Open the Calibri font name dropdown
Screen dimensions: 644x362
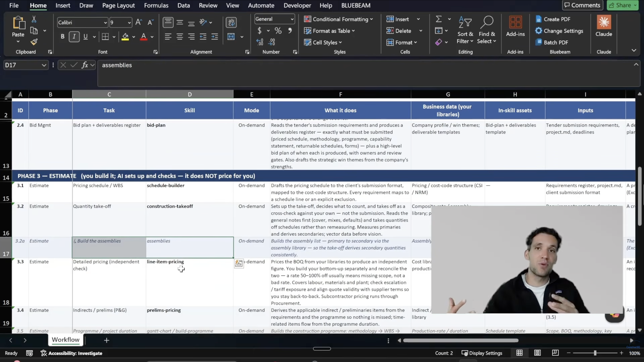coord(105,23)
